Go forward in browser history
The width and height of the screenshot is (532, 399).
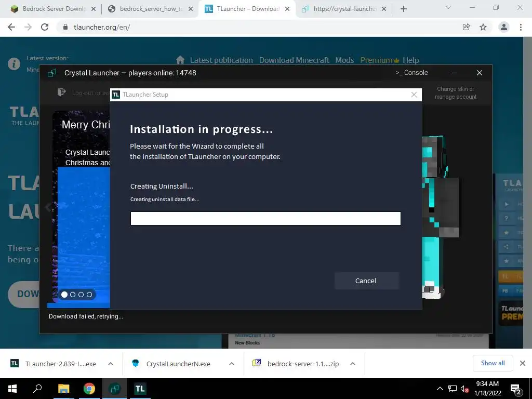(28, 27)
